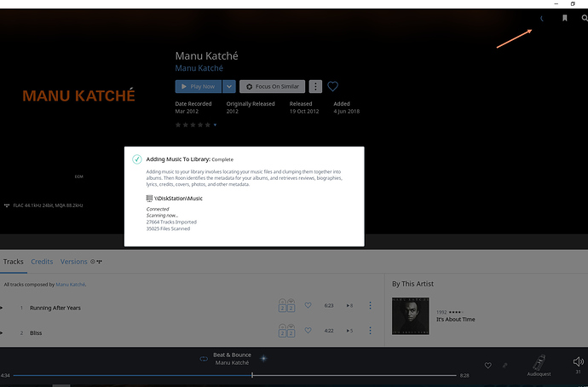Click the Play Now button
Screen dimensions: 588x387
(198, 87)
